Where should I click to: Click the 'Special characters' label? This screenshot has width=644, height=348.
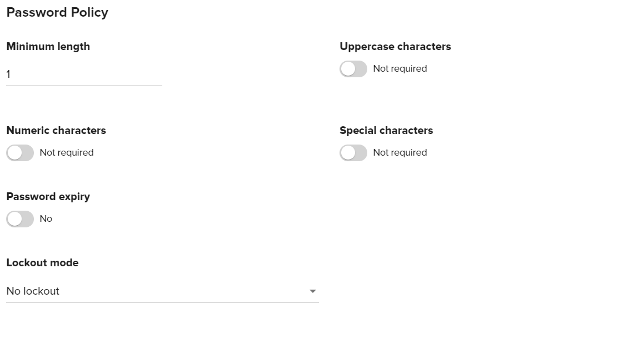pyautogui.click(x=386, y=131)
